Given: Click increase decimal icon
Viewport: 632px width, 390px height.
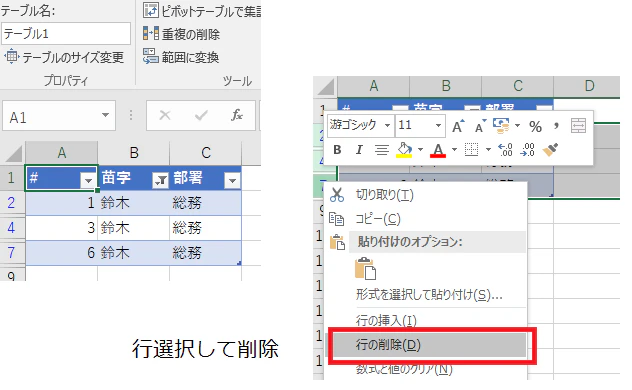Looking at the screenshot, I should coord(505,149).
